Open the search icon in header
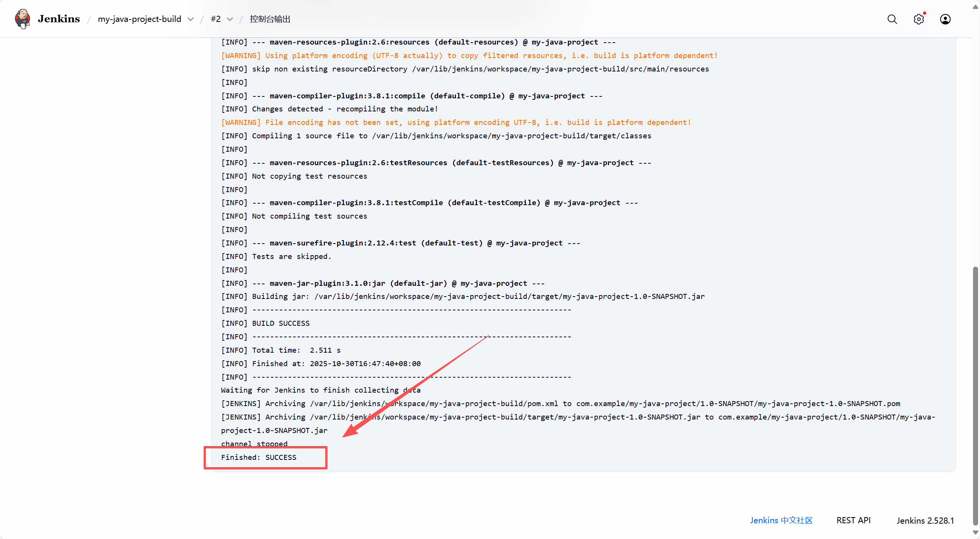The height and width of the screenshot is (539, 980). pos(892,19)
